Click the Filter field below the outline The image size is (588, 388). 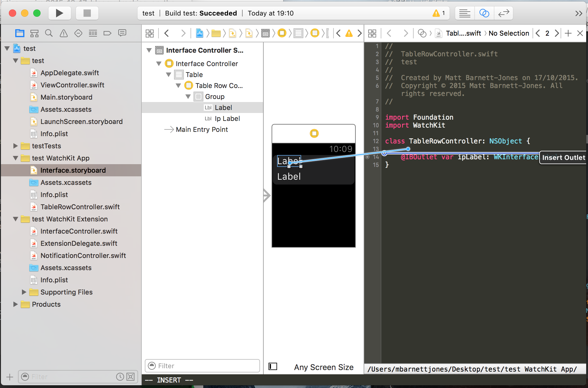pyautogui.click(x=202, y=366)
